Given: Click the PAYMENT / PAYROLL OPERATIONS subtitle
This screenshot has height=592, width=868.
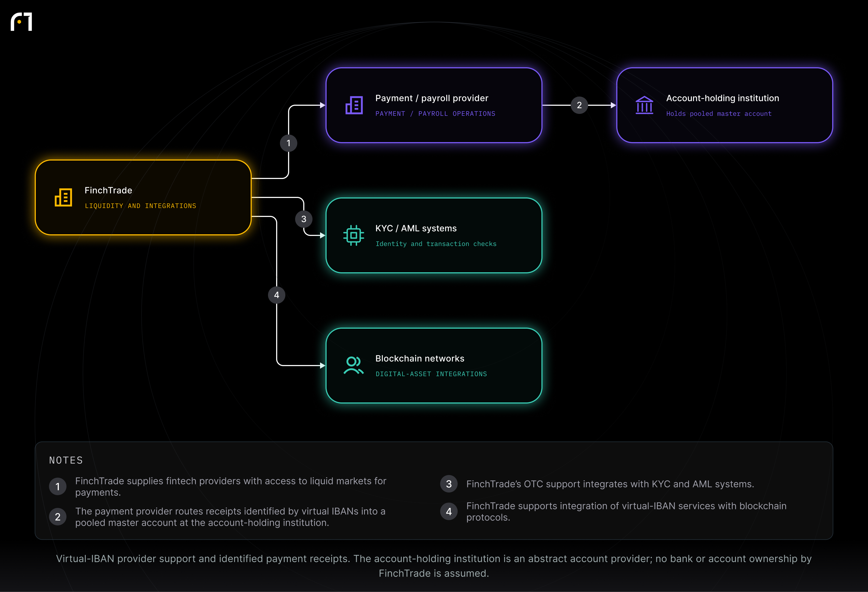Looking at the screenshot, I should 436,114.
